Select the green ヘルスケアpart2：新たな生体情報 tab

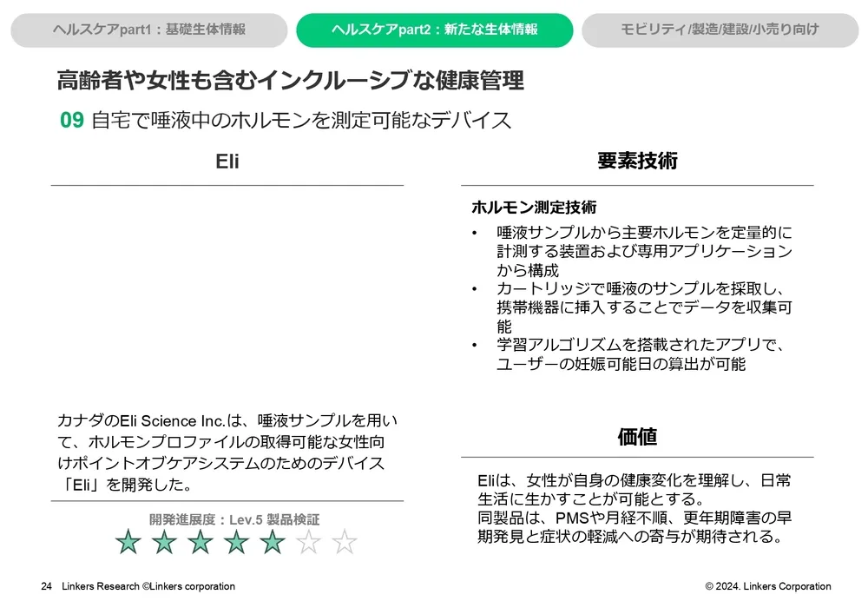pos(434,30)
